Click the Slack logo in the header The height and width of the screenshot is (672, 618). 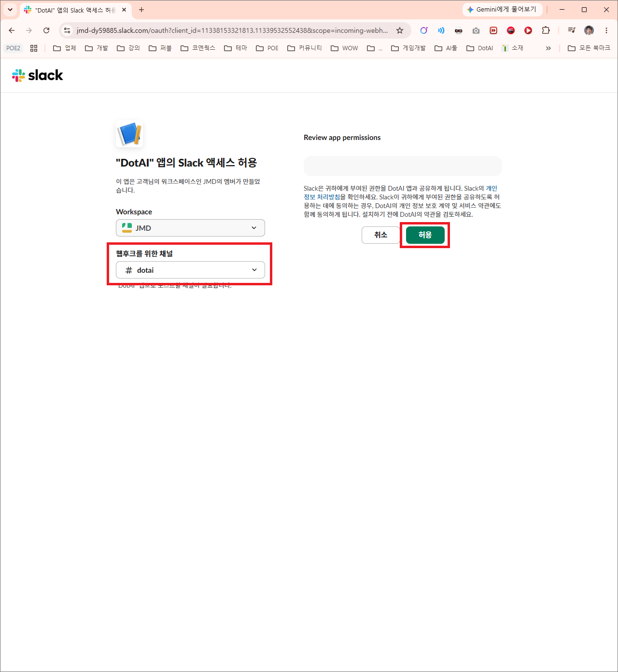pyautogui.click(x=38, y=75)
